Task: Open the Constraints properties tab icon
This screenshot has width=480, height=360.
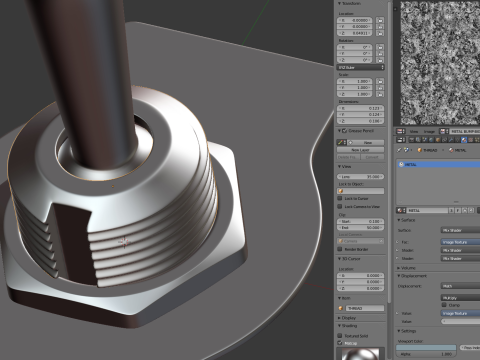Action: click(x=444, y=140)
